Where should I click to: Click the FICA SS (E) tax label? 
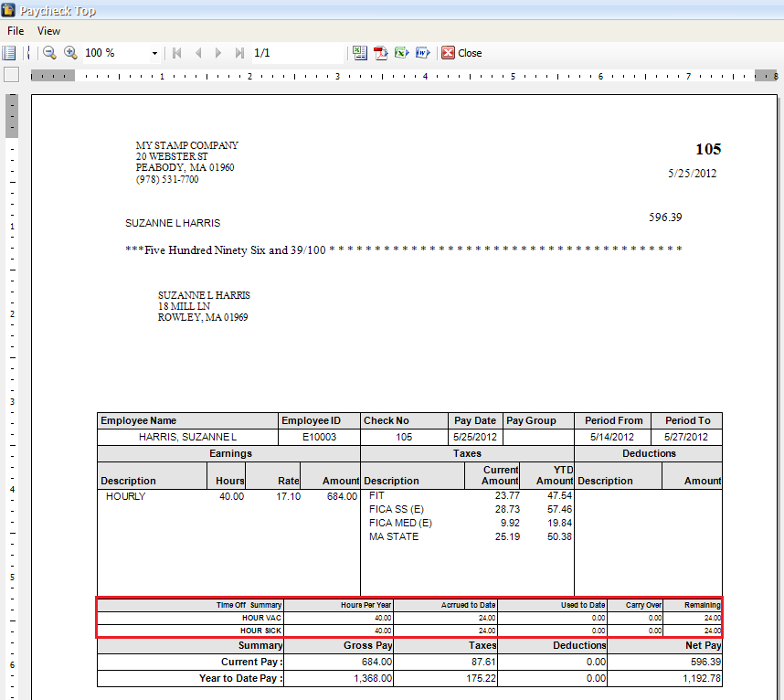click(x=396, y=509)
